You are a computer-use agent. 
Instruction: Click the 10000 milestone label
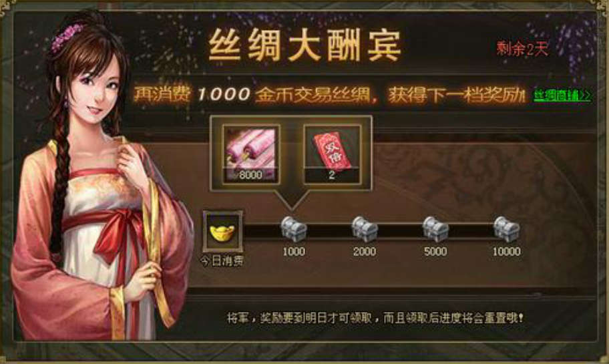(x=506, y=252)
